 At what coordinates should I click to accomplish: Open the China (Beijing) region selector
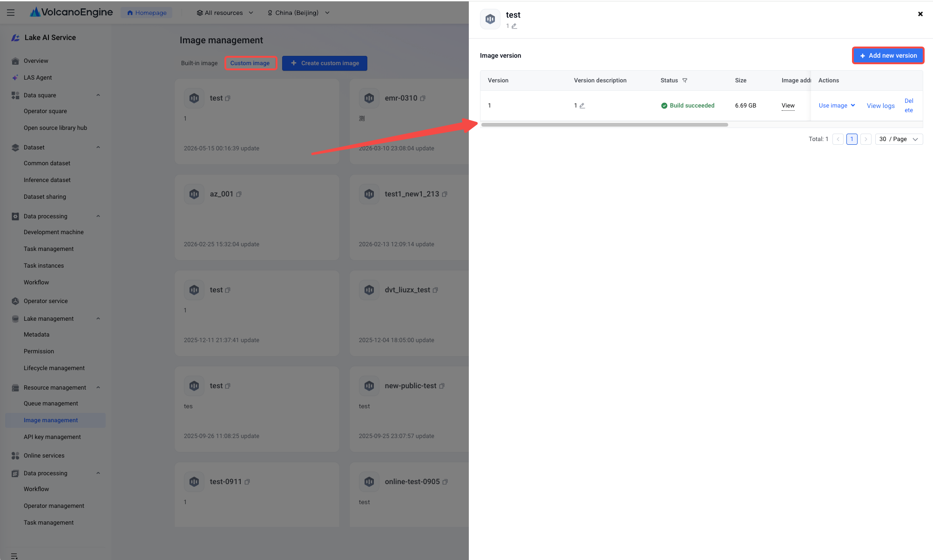[x=298, y=13]
